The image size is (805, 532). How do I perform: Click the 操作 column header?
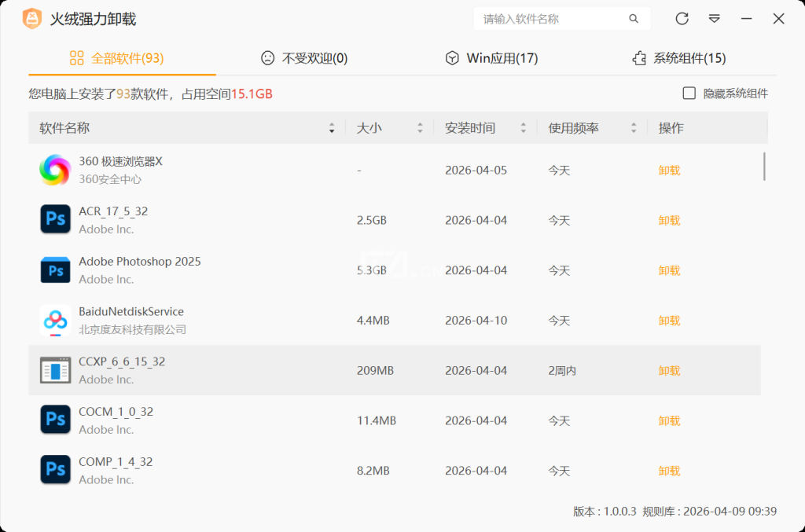pyautogui.click(x=671, y=128)
